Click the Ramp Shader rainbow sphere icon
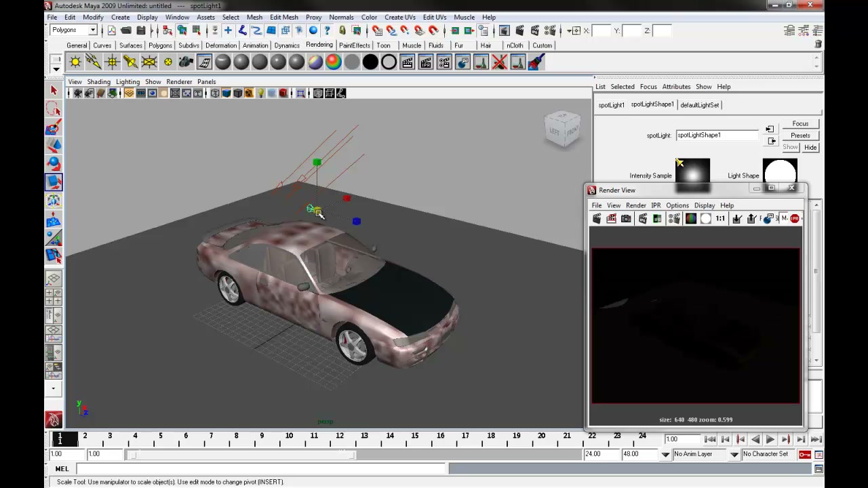This screenshot has width=868, height=488. pyautogui.click(x=334, y=62)
